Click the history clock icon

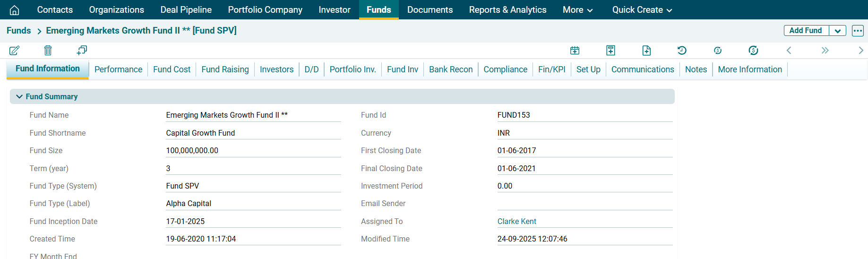(681, 50)
